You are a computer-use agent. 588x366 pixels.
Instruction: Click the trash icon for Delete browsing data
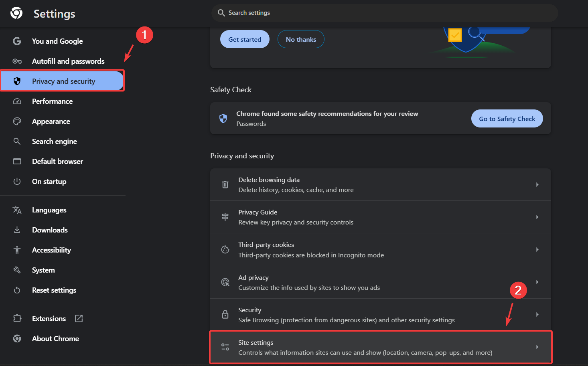tap(225, 184)
